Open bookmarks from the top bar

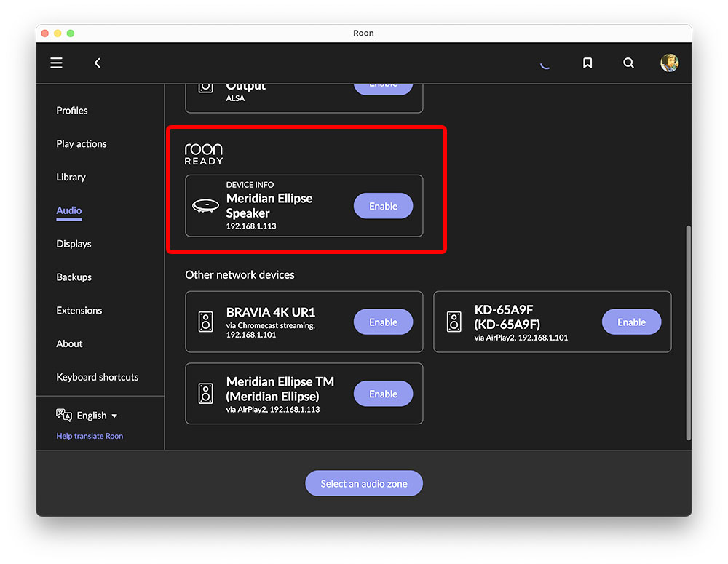pos(587,63)
